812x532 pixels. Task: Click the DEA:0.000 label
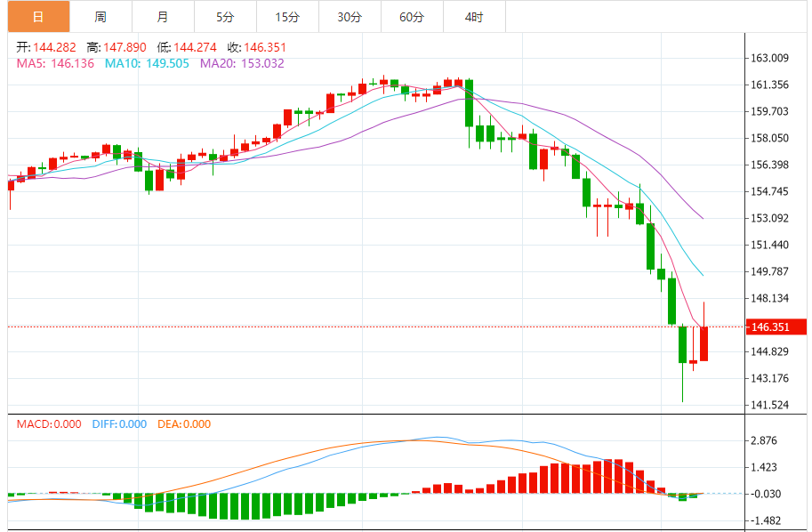(x=184, y=424)
